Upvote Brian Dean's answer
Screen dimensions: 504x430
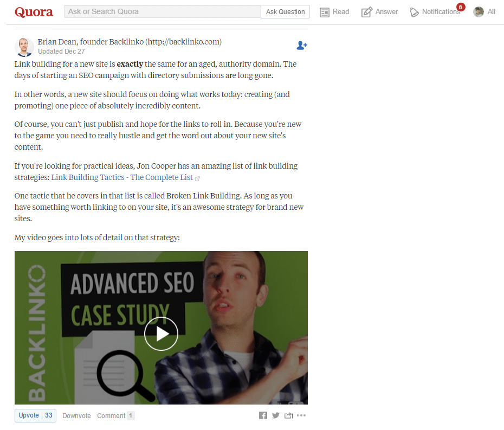click(x=35, y=415)
